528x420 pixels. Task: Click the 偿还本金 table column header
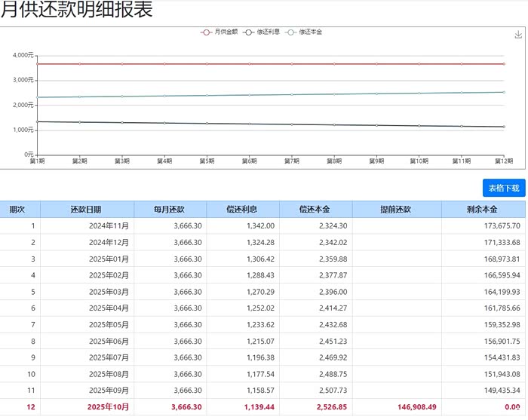(315, 210)
